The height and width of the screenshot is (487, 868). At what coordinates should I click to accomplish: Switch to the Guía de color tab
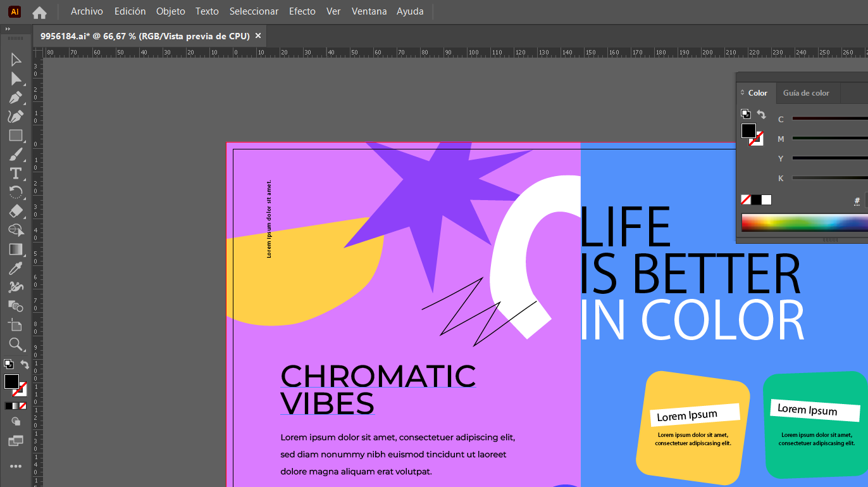805,93
